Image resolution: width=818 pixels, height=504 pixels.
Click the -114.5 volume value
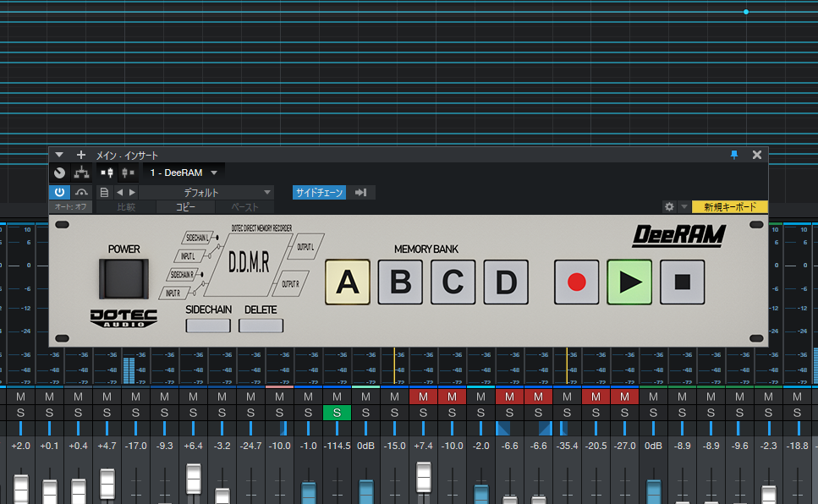tap(337, 446)
